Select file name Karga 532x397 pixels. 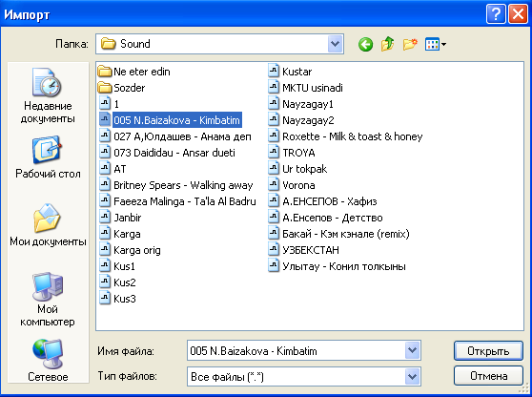click(x=127, y=234)
